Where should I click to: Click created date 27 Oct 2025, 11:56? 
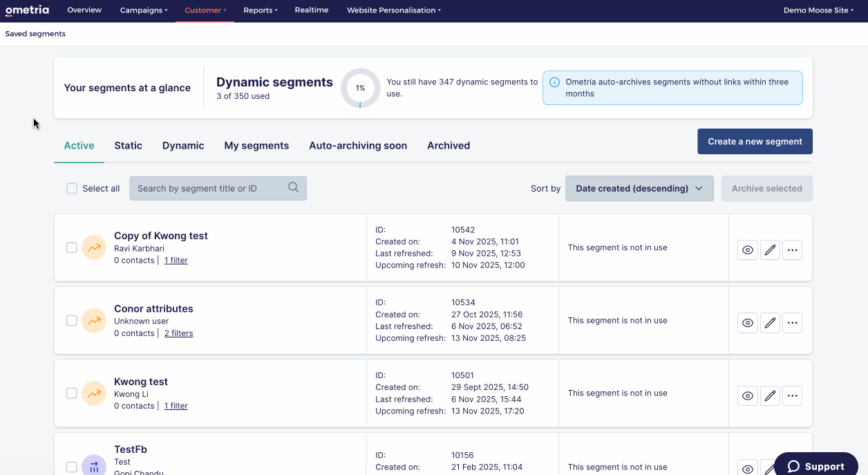(x=487, y=315)
